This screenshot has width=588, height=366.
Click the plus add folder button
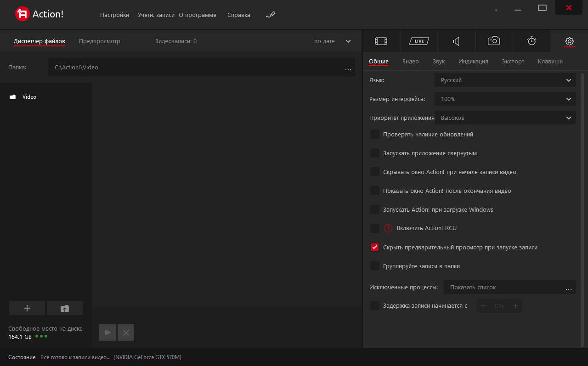coord(27,308)
